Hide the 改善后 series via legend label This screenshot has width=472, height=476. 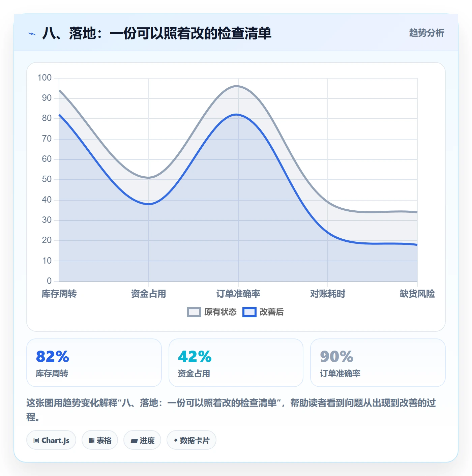tap(271, 312)
